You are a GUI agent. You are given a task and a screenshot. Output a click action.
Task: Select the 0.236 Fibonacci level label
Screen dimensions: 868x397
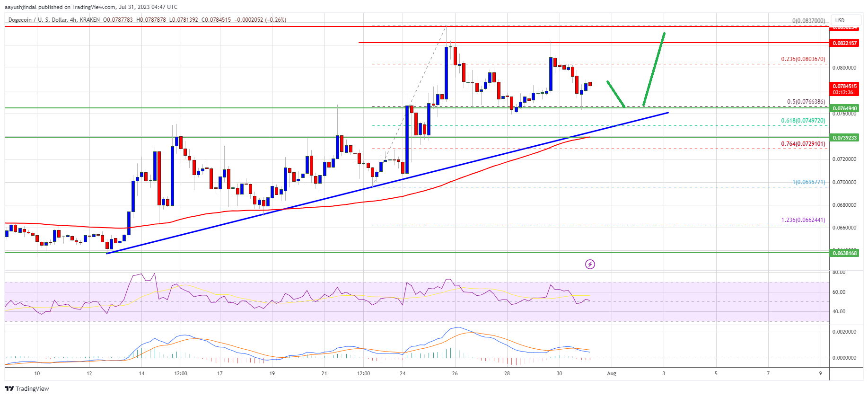pyautogui.click(x=803, y=59)
